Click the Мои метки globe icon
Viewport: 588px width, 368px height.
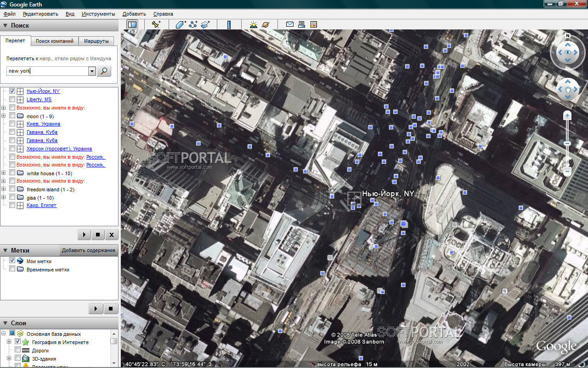pyautogui.click(x=20, y=261)
